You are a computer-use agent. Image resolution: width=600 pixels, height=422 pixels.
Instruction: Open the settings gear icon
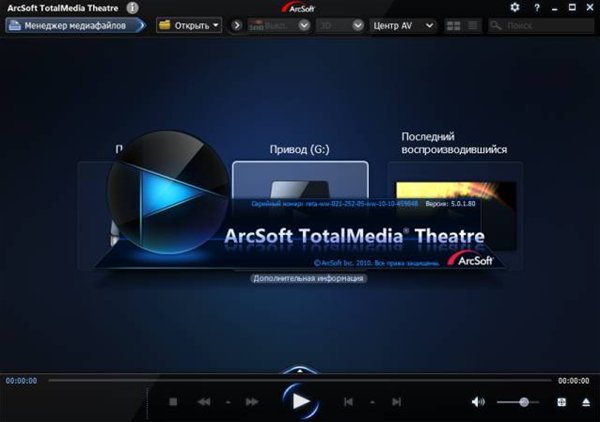[x=515, y=7]
